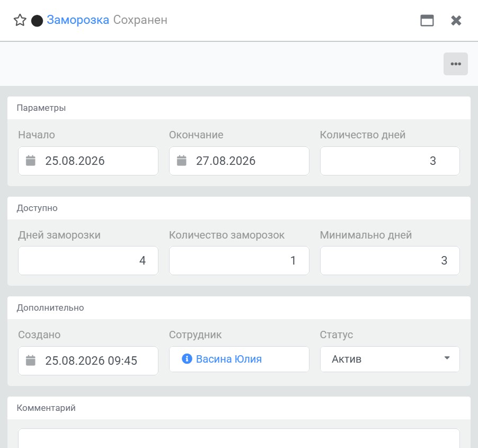Click the Создано field 25.08.2026 09:45

(x=88, y=361)
